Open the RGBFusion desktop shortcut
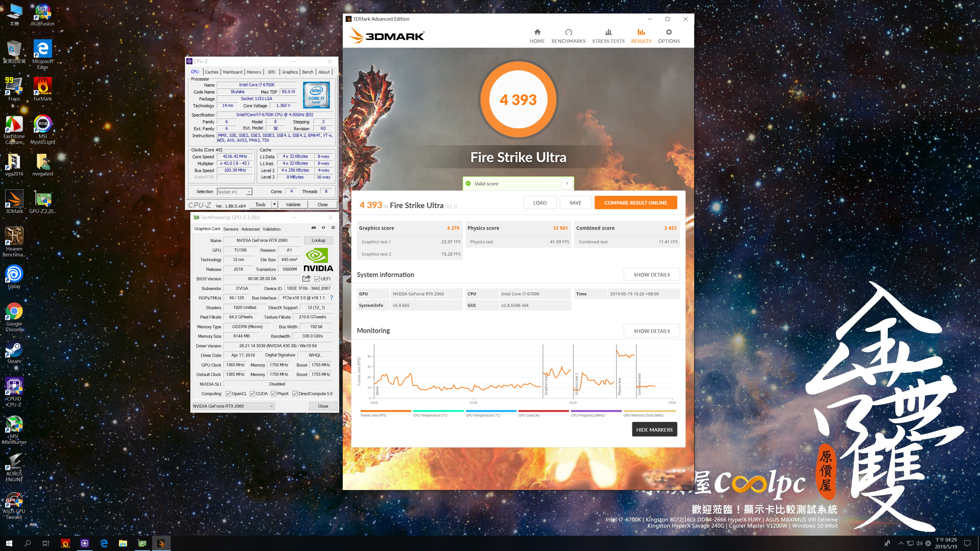 [x=43, y=15]
